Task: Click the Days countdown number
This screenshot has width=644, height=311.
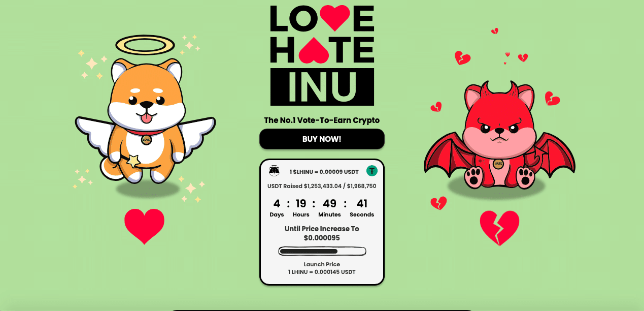Action: point(277,204)
